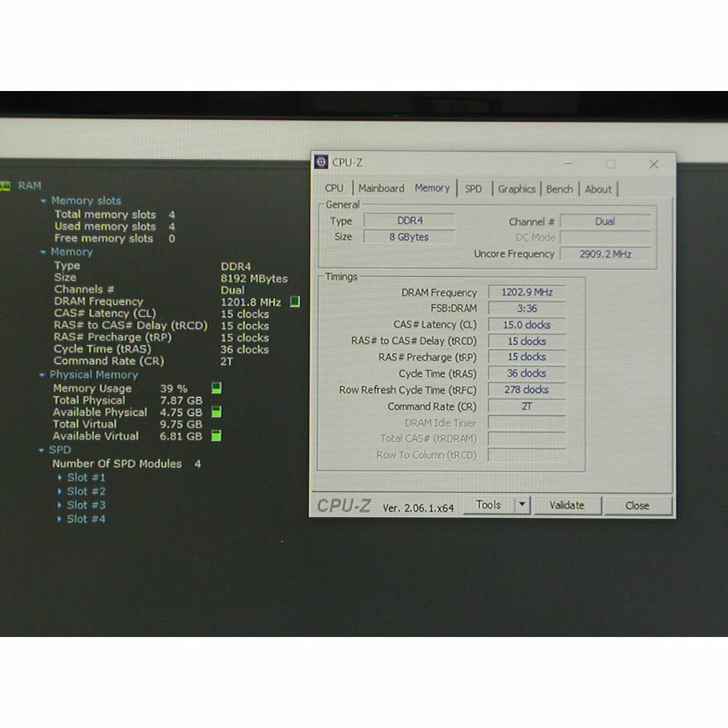Minimize the CPU-Z window
728x728 pixels.
point(569,164)
